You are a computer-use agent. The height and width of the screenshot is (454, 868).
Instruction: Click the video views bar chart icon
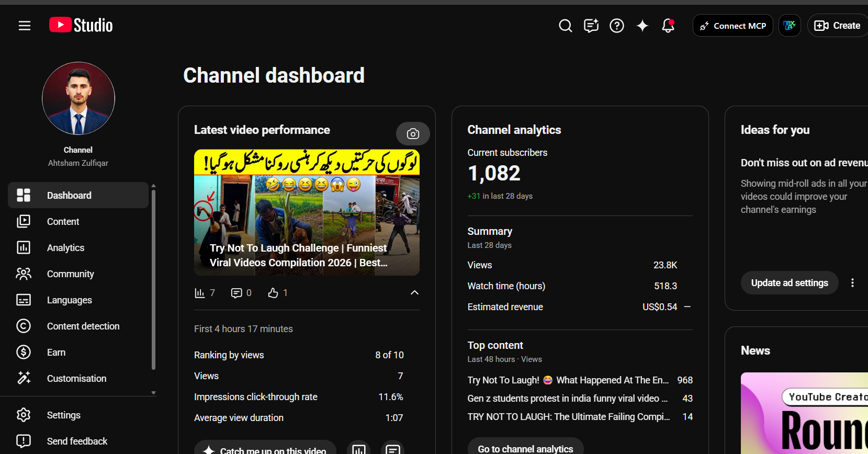point(199,293)
